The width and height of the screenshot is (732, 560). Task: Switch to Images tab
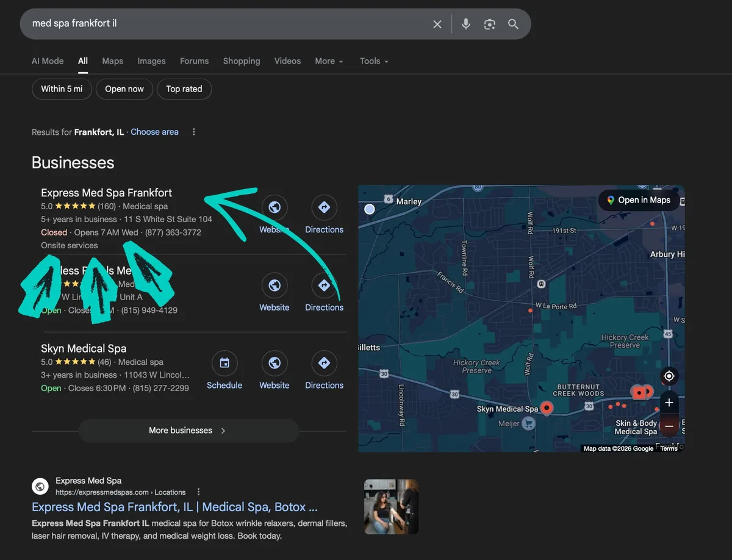tap(151, 61)
